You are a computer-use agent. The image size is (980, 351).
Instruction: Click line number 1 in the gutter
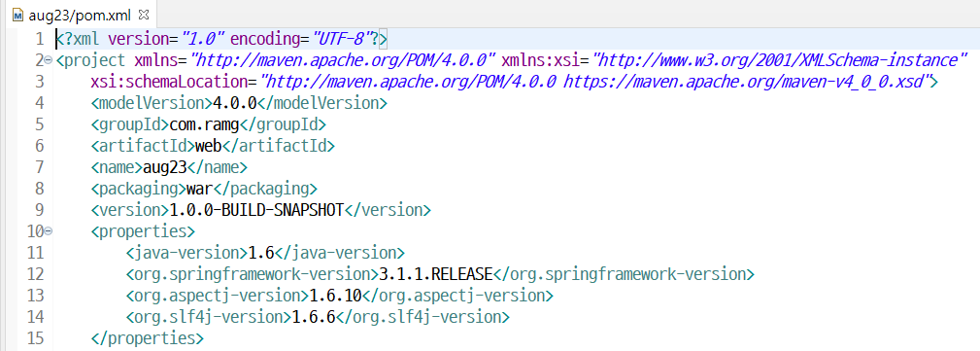pyautogui.click(x=40, y=40)
